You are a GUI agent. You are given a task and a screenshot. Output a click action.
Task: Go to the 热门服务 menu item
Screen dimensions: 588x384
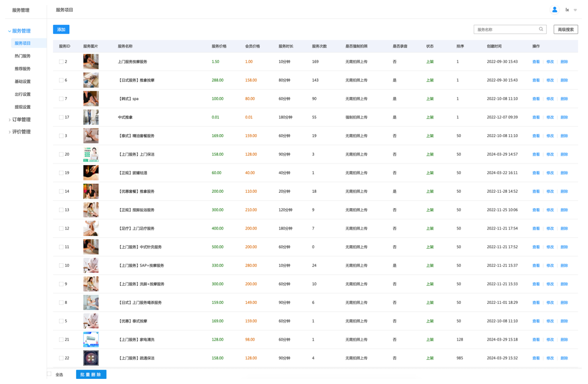23,56
